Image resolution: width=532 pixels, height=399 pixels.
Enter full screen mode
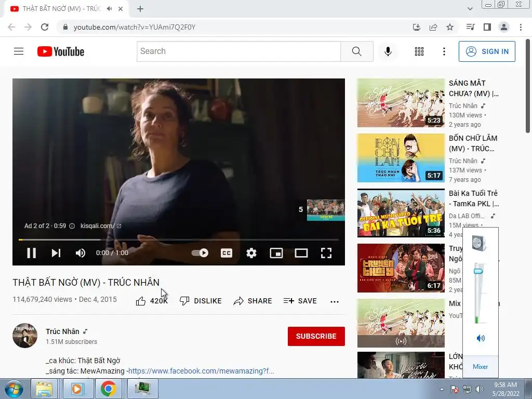(x=326, y=253)
